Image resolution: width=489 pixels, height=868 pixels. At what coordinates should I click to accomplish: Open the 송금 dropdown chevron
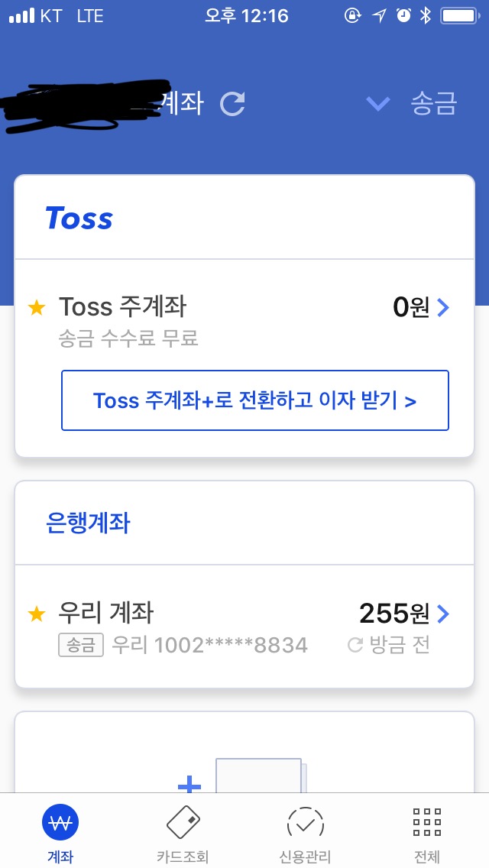[378, 104]
